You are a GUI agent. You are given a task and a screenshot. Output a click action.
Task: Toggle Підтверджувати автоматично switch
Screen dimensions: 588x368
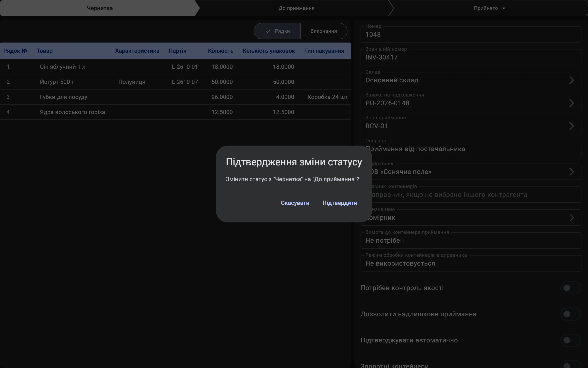(x=570, y=340)
